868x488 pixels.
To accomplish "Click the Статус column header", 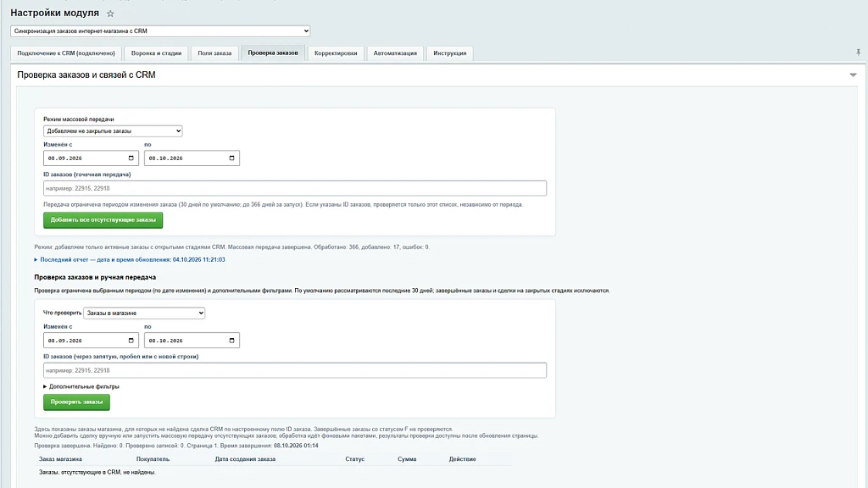I will (355, 459).
